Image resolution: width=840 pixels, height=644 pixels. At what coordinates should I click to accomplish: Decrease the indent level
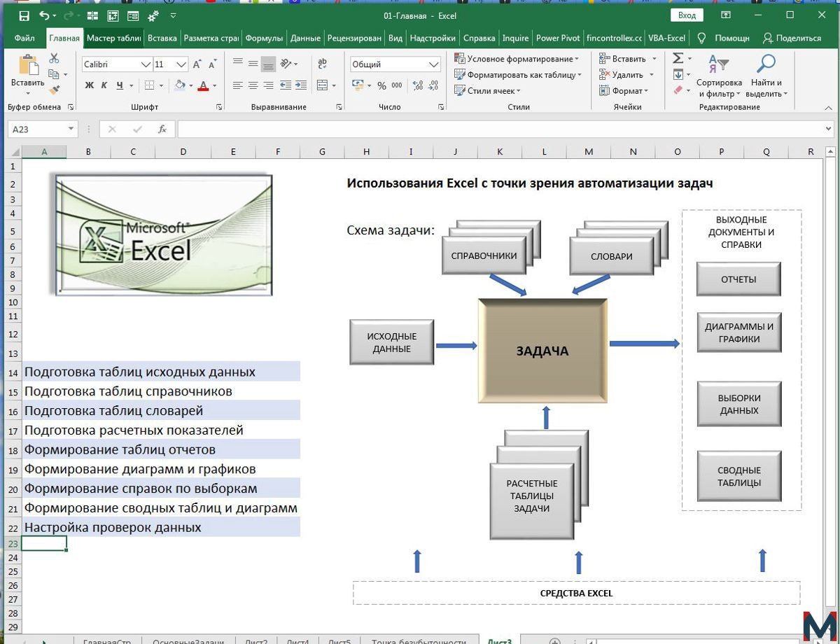286,85
